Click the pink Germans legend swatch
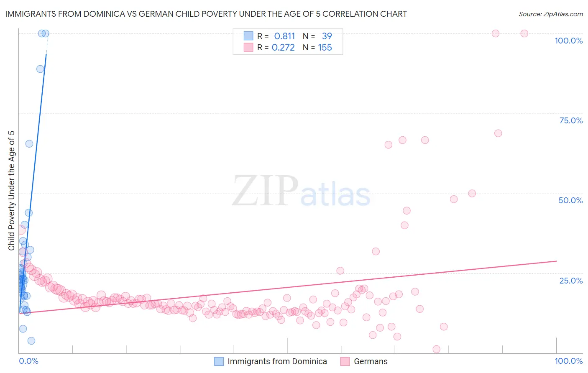Screen dimensions: 588x373 (345, 361)
